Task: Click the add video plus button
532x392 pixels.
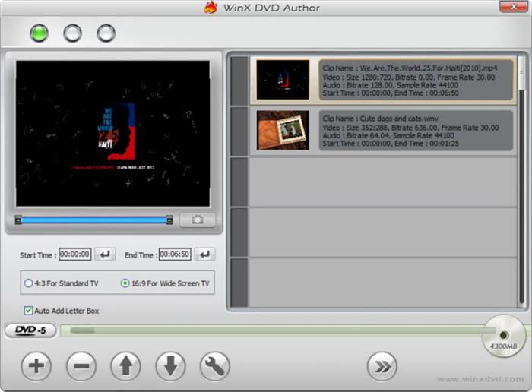Action: [36, 366]
